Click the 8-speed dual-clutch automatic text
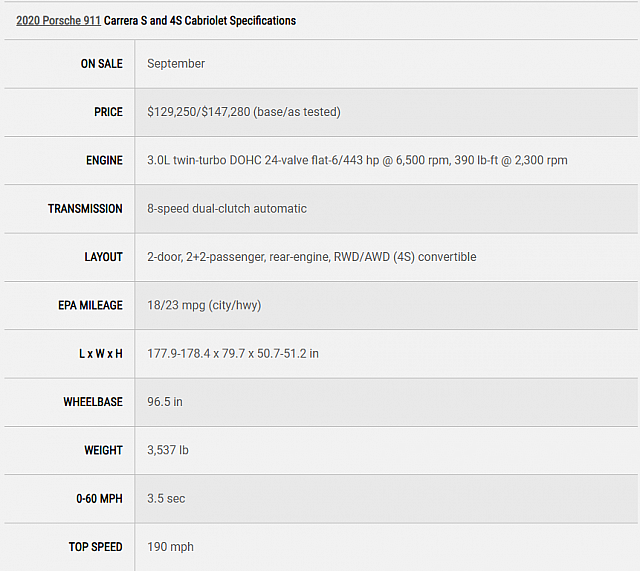 click(227, 209)
